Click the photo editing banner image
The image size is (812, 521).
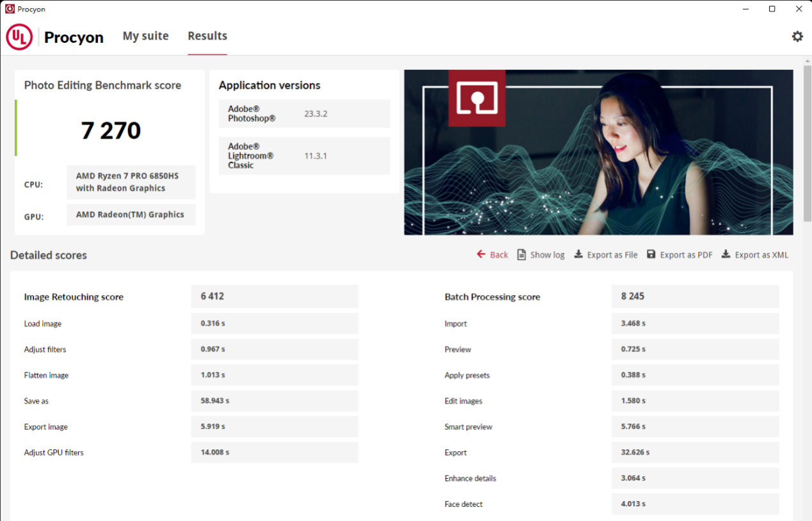[599, 152]
